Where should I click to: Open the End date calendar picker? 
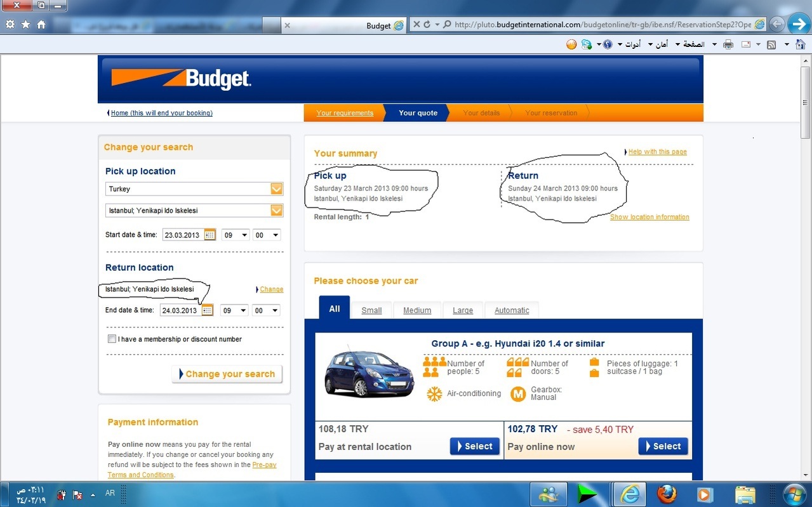207,310
